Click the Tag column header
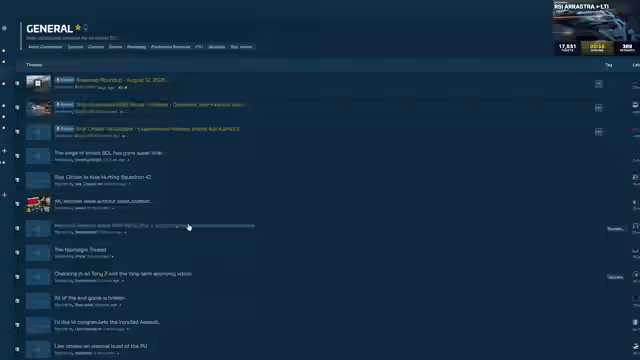 pyautogui.click(x=608, y=65)
